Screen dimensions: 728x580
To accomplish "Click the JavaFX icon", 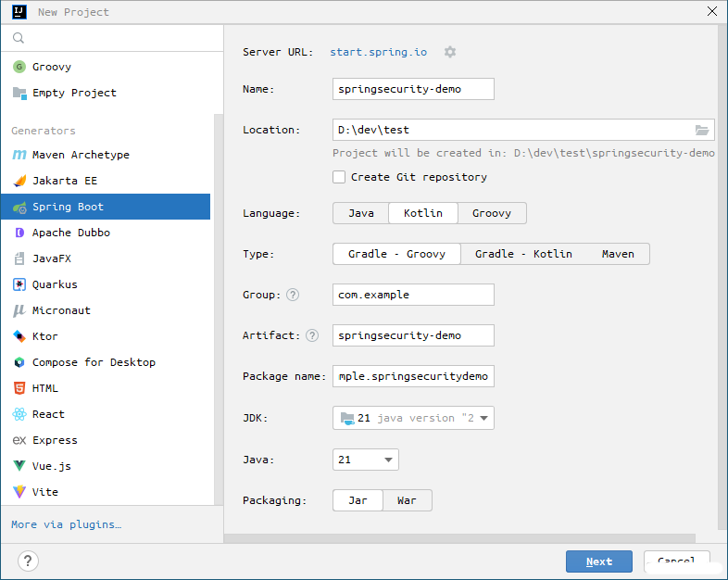I will 19,258.
